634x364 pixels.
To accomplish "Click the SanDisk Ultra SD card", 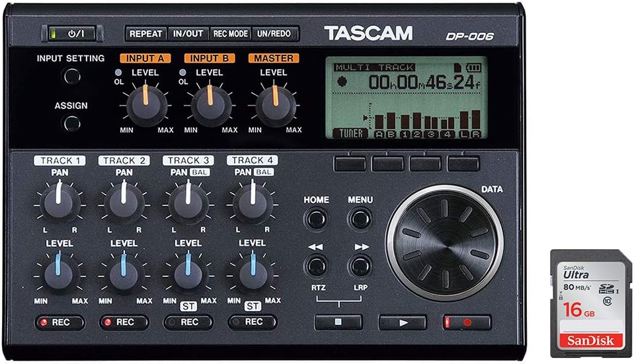I will pos(591,303).
